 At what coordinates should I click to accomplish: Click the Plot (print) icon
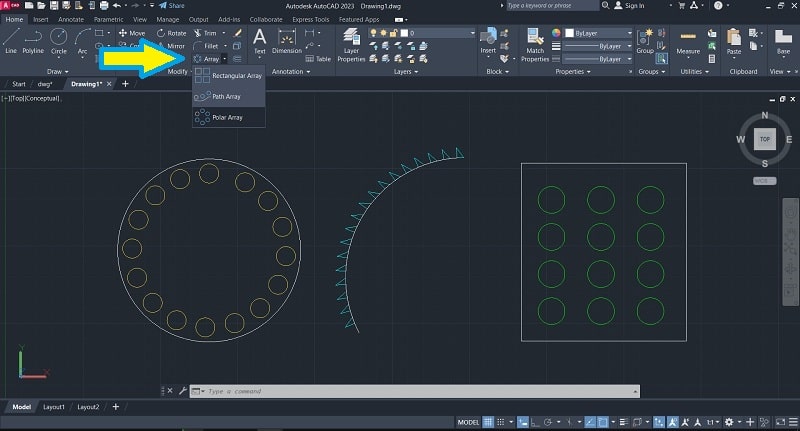(x=104, y=6)
